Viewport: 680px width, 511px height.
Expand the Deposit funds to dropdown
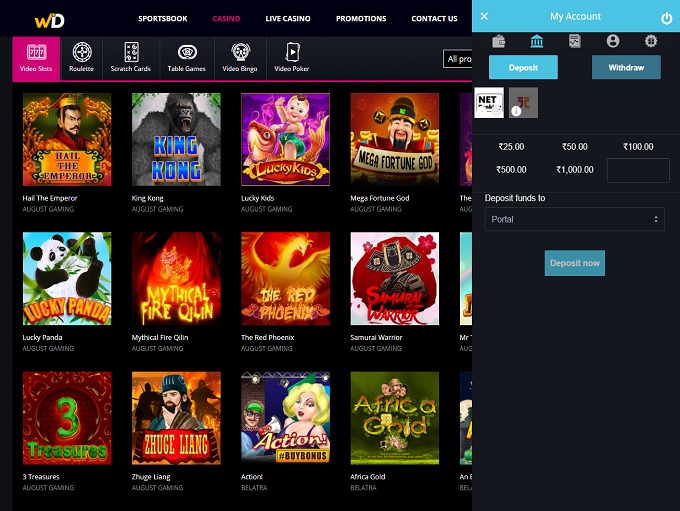coord(574,219)
